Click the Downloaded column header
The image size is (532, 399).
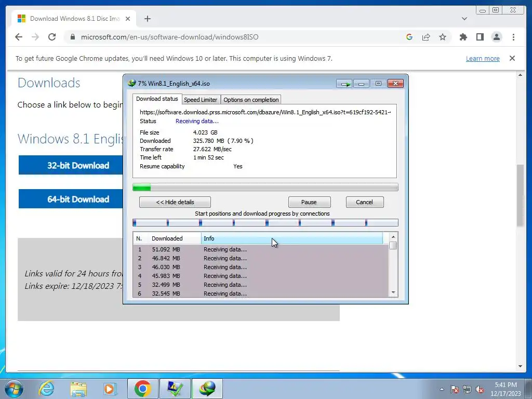(x=175, y=238)
